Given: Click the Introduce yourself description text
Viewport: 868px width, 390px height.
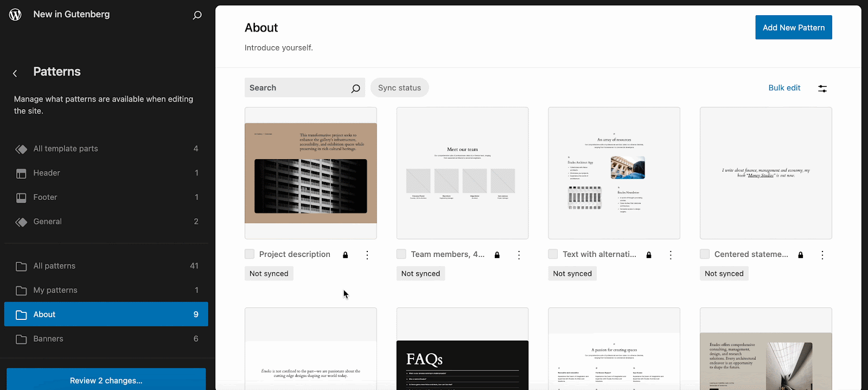Looking at the screenshot, I should (x=279, y=48).
